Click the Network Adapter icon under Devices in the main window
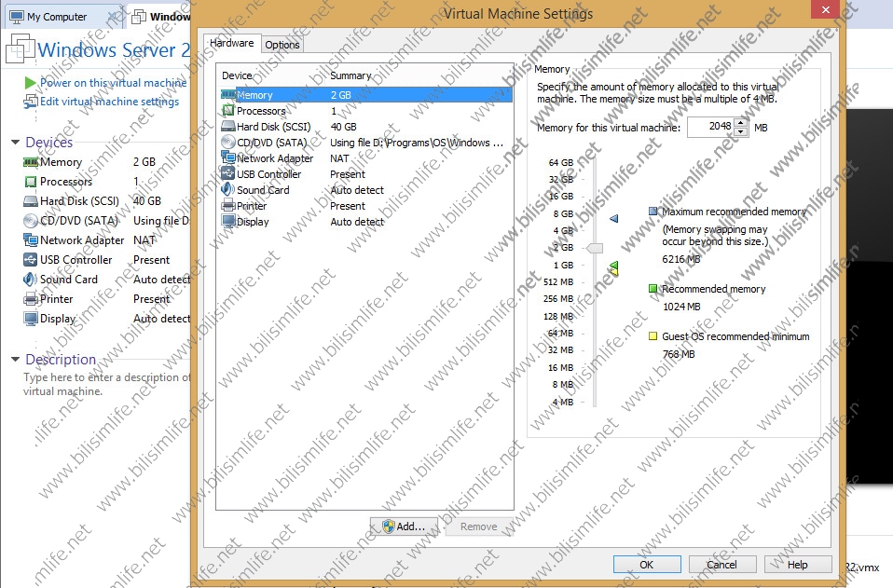This screenshot has height=588, width=893. pos(31,240)
